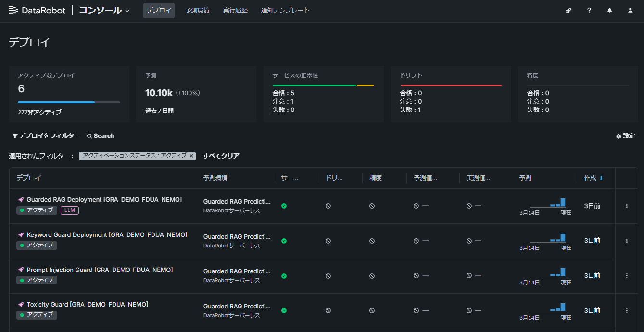
Task: Click the 予測環境 column header
Action: tap(215, 178)
